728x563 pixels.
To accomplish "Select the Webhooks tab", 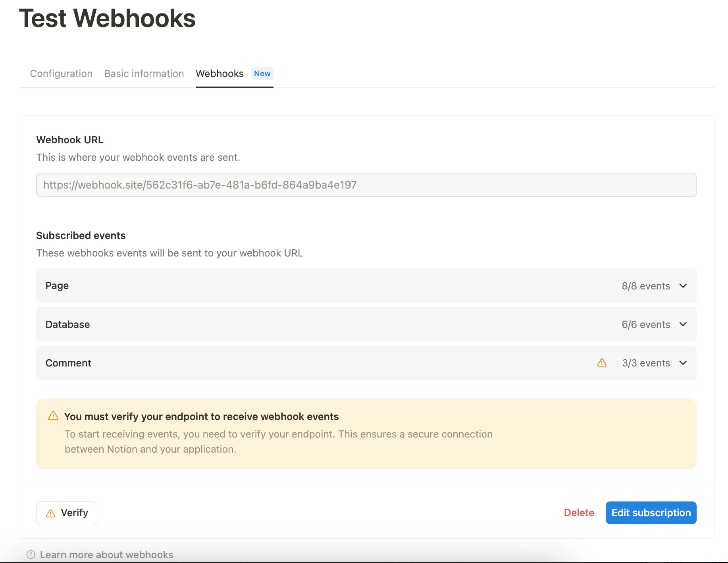I will [220, 73].
